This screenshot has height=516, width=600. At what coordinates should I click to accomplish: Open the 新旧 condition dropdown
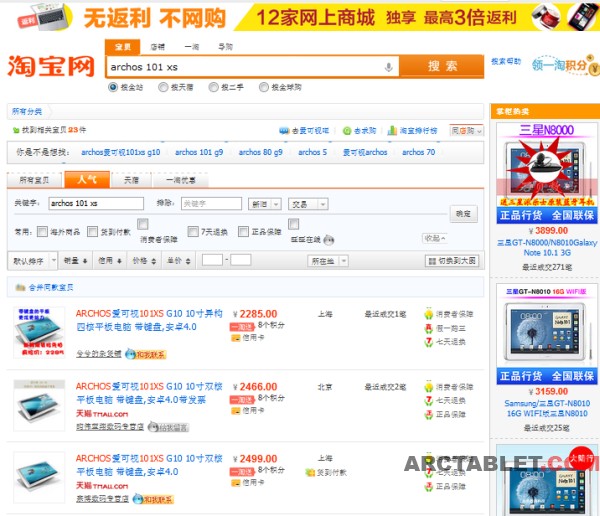(x=265, y=204)
